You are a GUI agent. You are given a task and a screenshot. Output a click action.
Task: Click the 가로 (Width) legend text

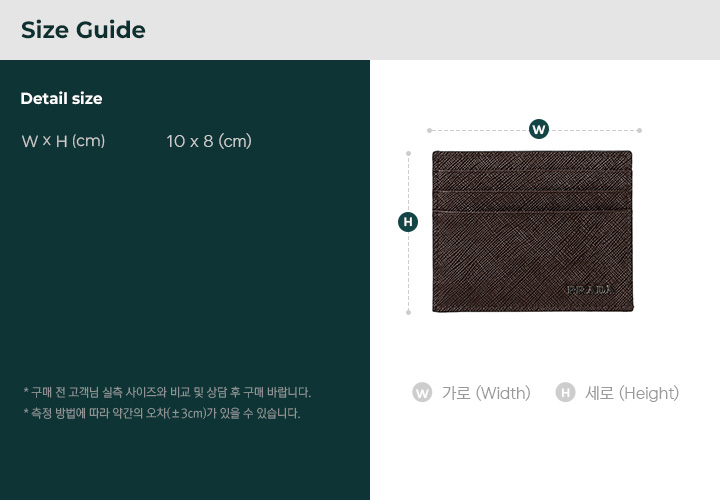coord(486,393)
